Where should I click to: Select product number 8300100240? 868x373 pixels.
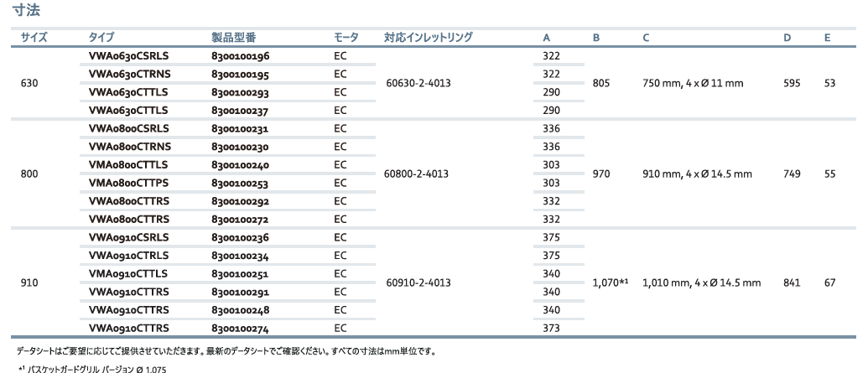(240, 165)
